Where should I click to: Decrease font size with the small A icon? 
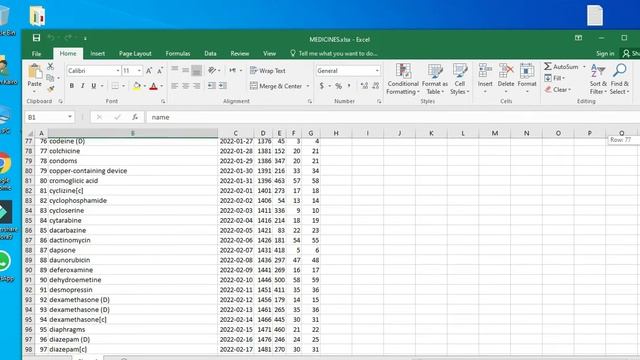coord(160,71)
